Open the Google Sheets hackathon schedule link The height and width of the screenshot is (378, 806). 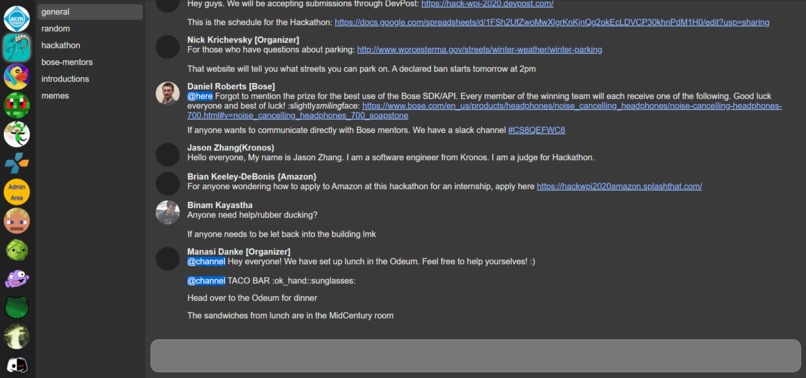point(552,22)
